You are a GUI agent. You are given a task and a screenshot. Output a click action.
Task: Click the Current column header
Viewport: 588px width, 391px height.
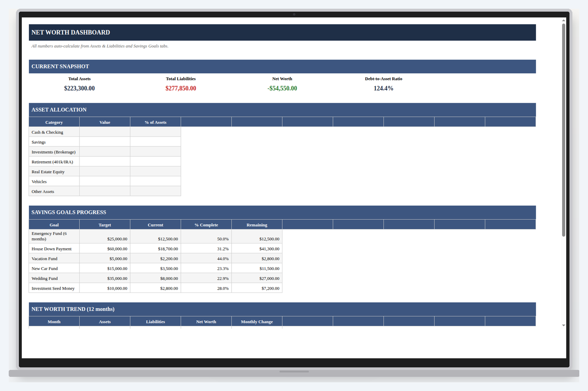tap(155, 225)
